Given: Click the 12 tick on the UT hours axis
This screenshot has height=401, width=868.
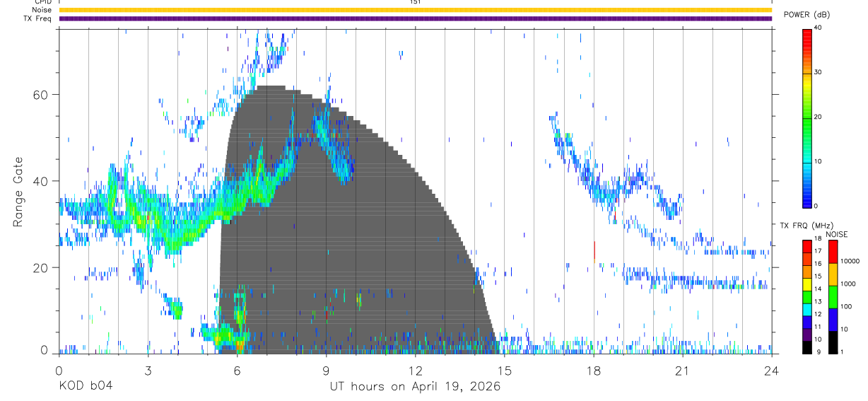Looking at the screenshot, I should click(415, 370).
